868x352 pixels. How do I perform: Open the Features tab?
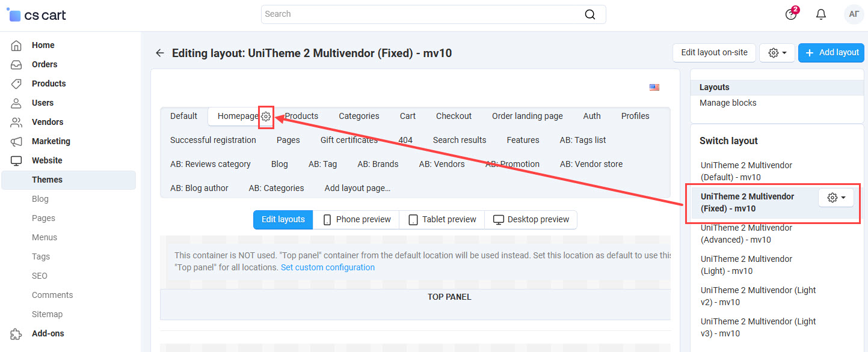523,140
